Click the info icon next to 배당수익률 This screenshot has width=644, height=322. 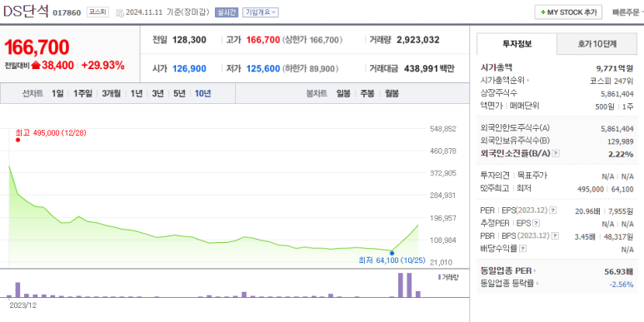[x=522, y=249]
